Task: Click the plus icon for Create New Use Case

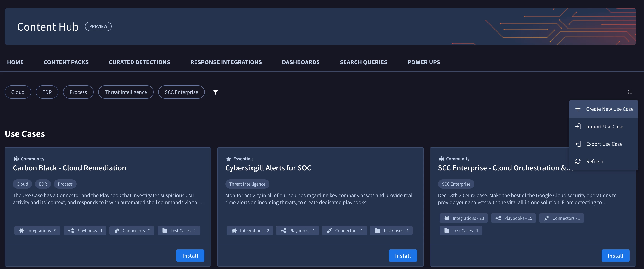Action: (578, 109)
